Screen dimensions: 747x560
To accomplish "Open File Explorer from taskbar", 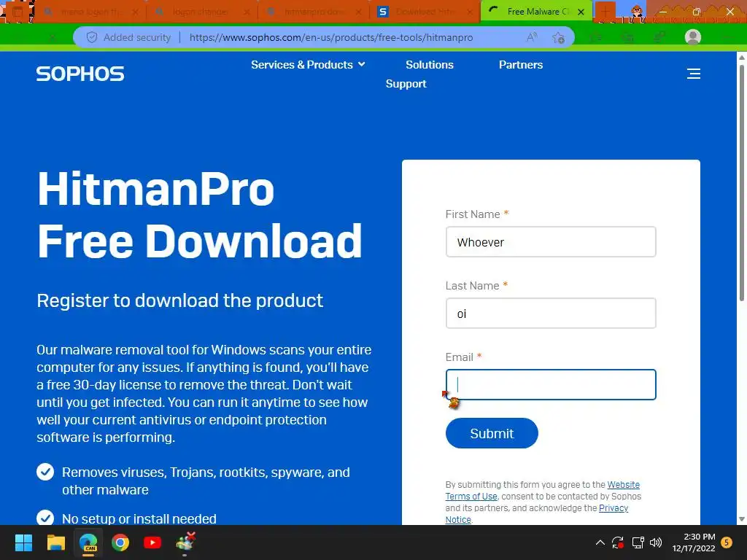I will pyautogui.click(x=55, y=542).
